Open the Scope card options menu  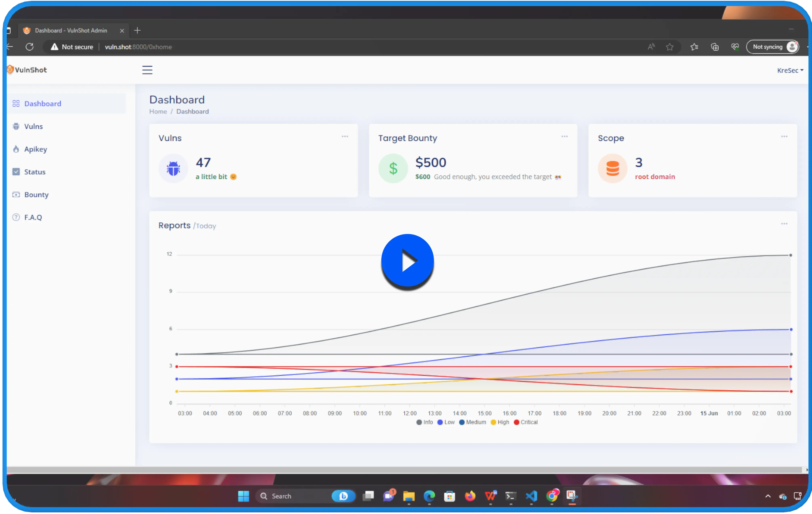(784, 136)
